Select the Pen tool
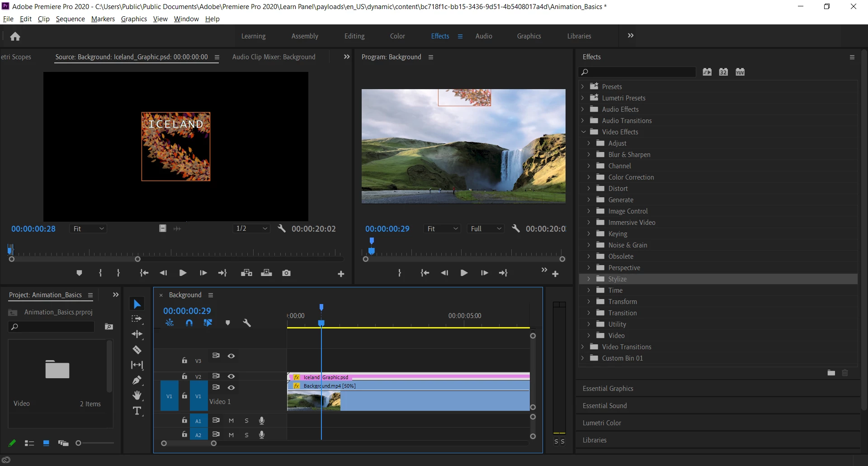 137,380
